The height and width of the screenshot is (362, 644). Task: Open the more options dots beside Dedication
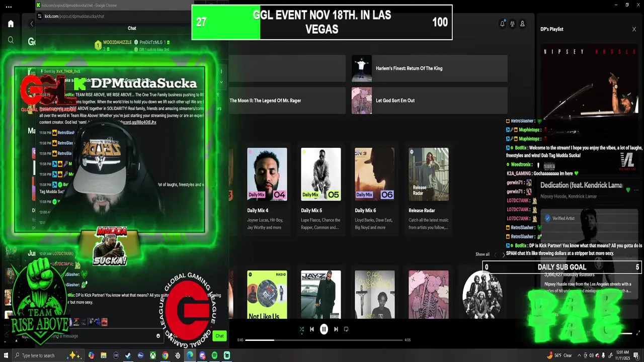tap(636, 190)
